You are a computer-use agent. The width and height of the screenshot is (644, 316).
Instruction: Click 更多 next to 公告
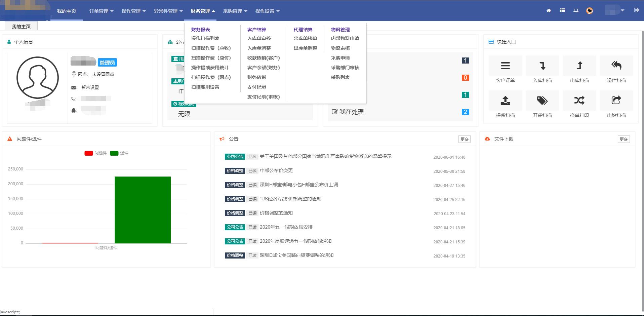(464, 139)
